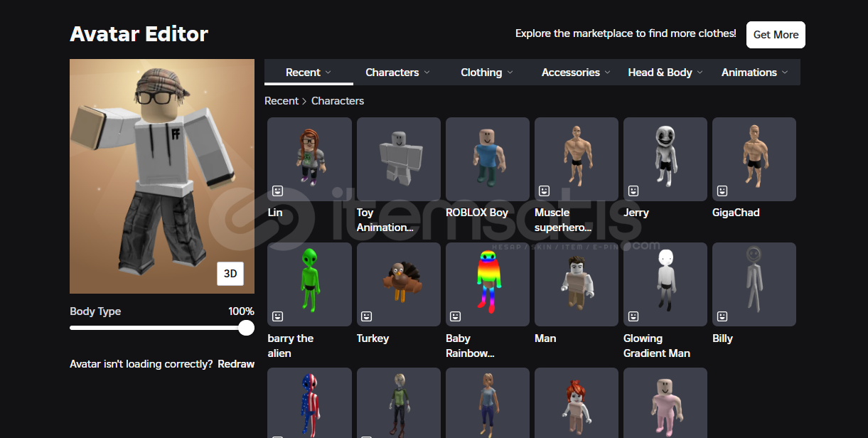This screenshot has width=868, height=438.
Task: Equip the Baby Rainbow character
Action: [488, 284]
